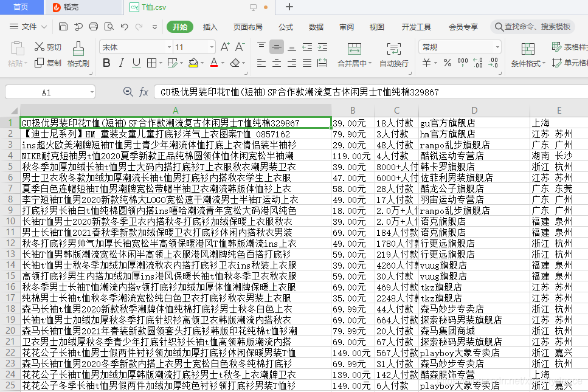The height and width of the screenshot is (392, 588).
Task: Click currency ¥ format icon
Action: pos(426,63)
